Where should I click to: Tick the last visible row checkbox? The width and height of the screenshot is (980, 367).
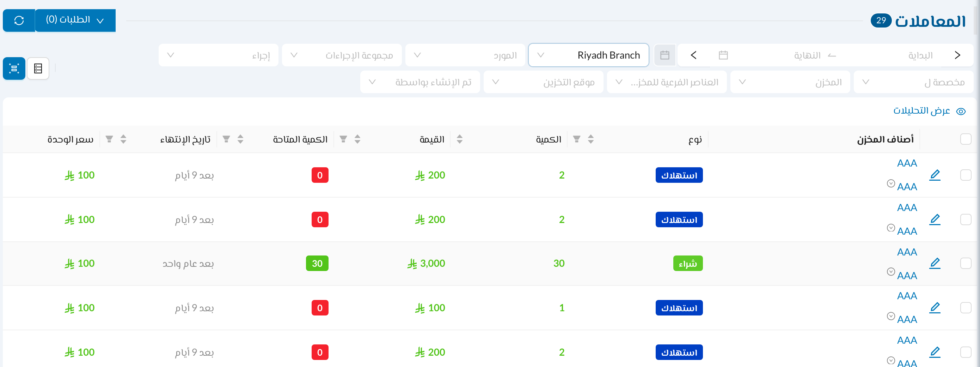tap(966, 352)
